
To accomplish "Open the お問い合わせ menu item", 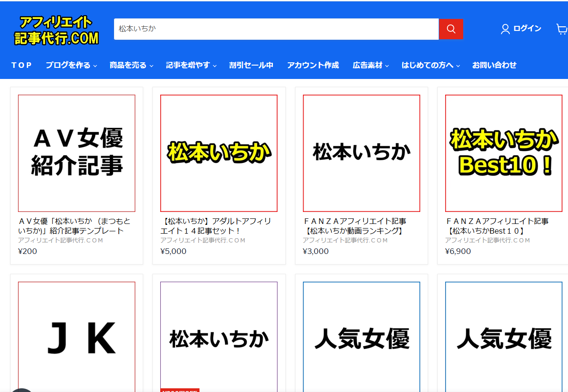I will pyautogui.click(x=494, y=65).
